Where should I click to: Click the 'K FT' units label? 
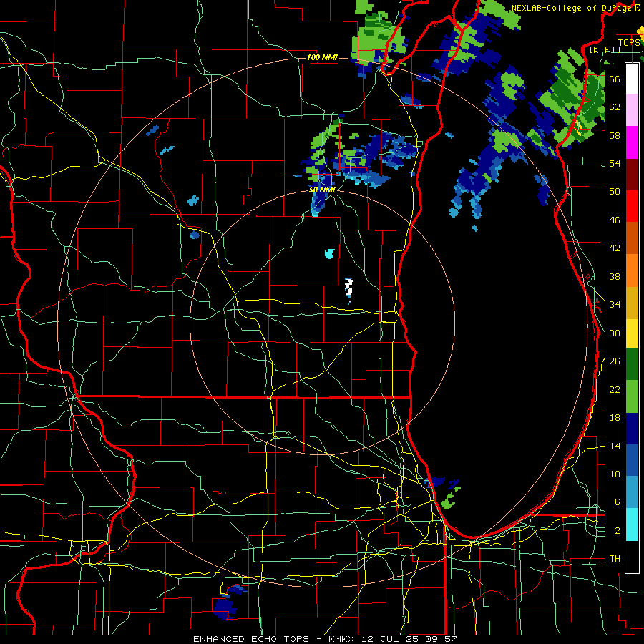[x=605, y=50]
